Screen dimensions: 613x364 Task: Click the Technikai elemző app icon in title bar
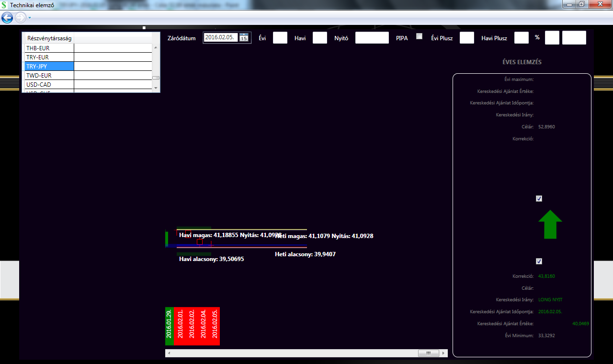[x=5, y=4]
